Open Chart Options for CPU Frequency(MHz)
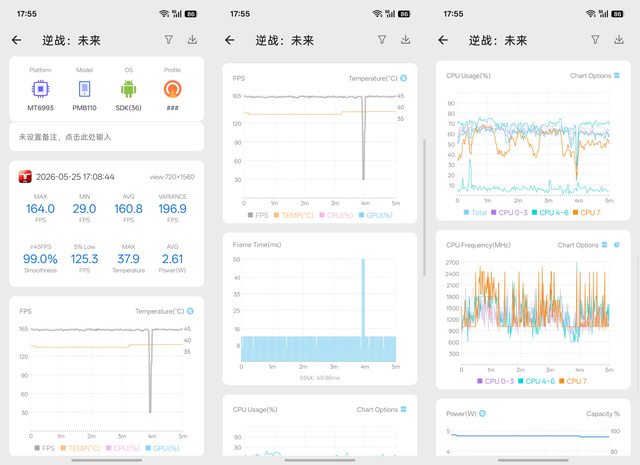640x465 pixels. (582, 245)
